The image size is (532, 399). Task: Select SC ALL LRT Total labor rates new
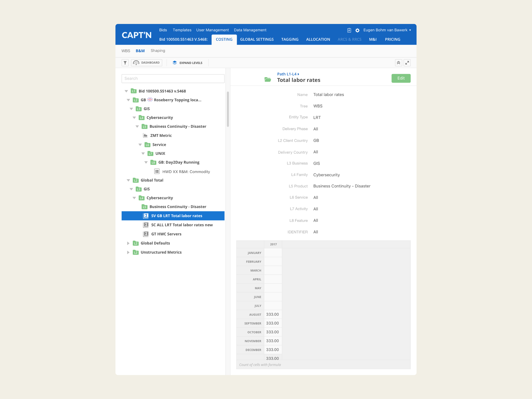pyautogui.click(x=182, y=225)
